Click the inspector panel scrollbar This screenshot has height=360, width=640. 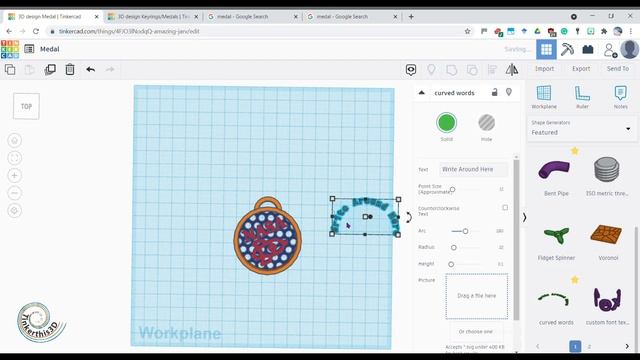pyautogui.click(x=516, y=240)
